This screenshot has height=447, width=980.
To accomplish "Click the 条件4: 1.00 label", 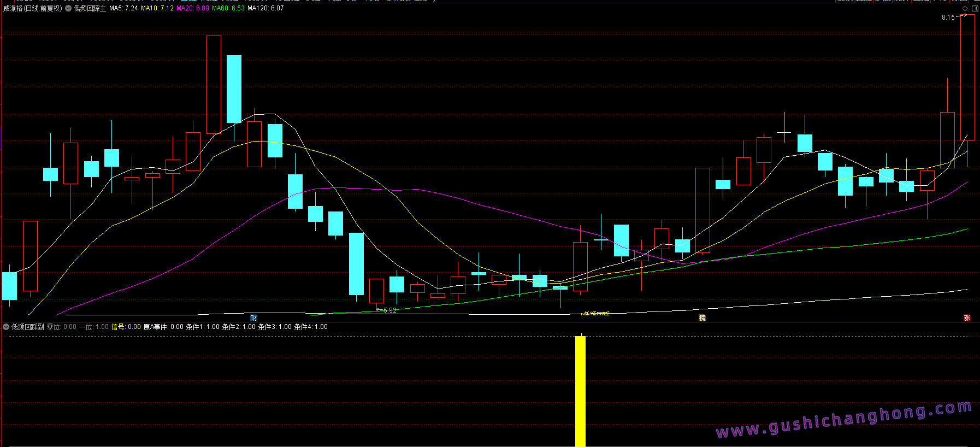I will click(x=311, y=327).
